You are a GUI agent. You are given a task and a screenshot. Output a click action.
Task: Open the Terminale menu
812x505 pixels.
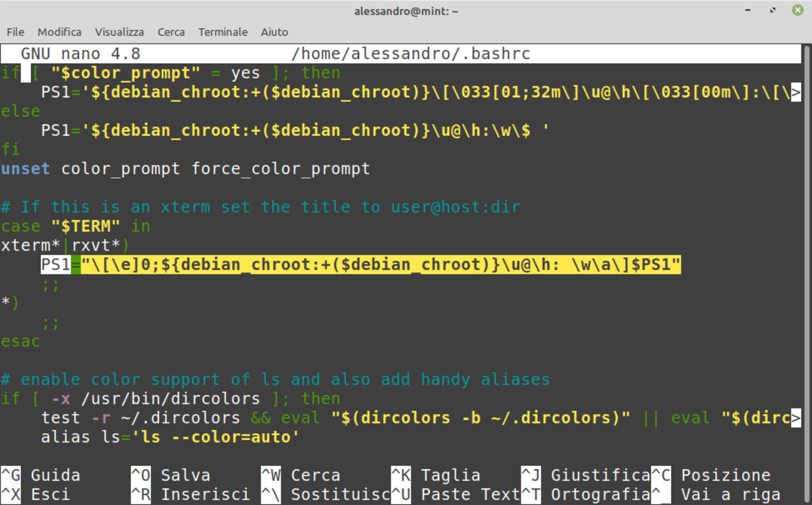[x=223, y=32]
